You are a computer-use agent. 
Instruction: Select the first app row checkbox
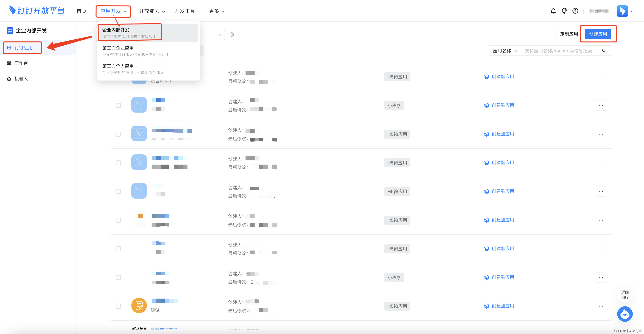pyautogui.click(x=118, y=106)
